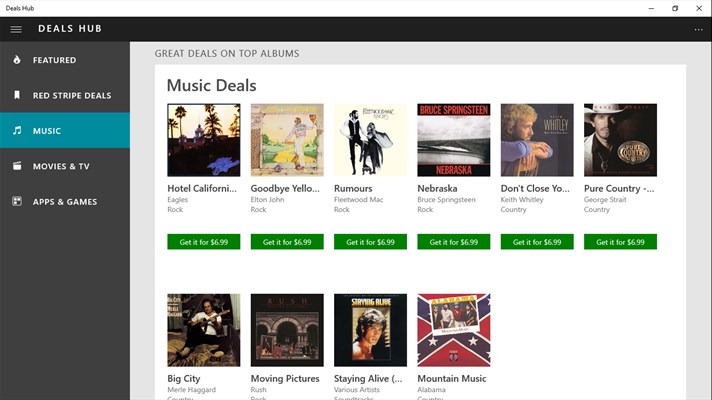Open the Don't Close Your Eyes cover
Screen dimensions: 712x400
pos(537,140)
